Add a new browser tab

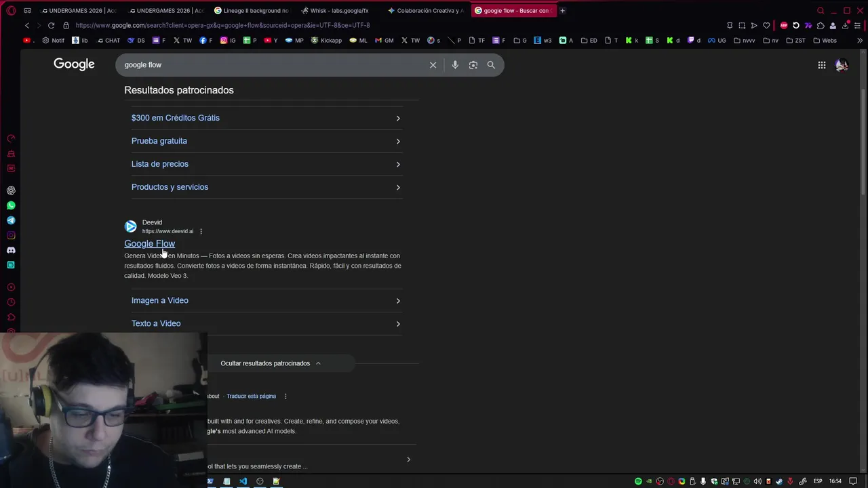562,10
